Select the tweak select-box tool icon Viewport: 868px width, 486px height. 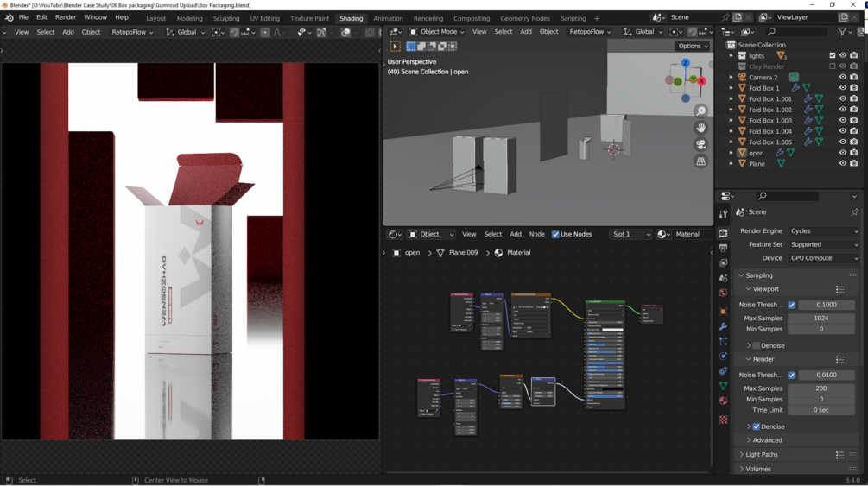tap(396, 47)
